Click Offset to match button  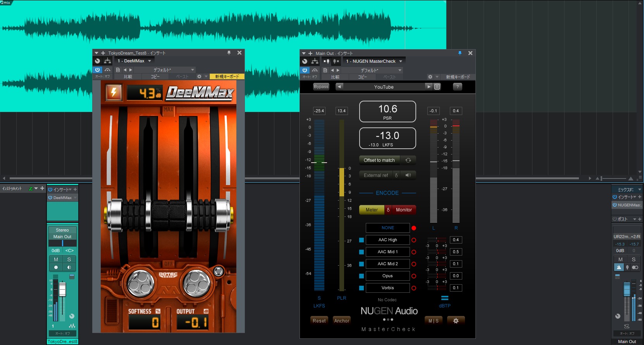pos(379,160)
